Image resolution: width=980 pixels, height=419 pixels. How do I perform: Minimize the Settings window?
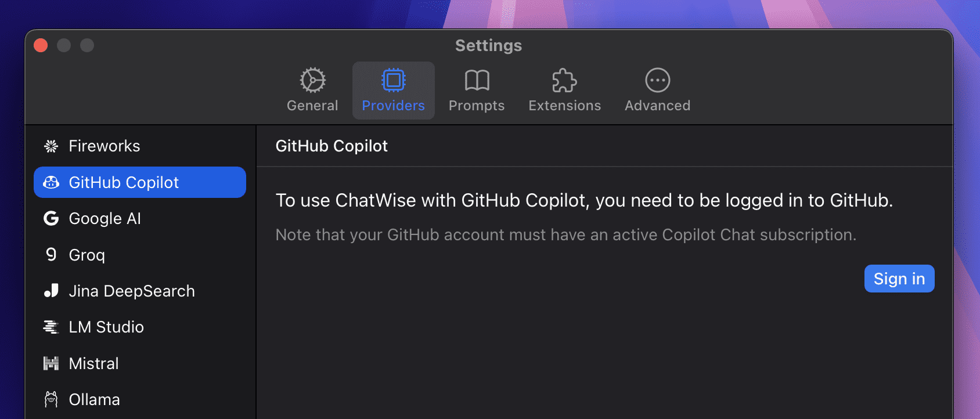[x=64, y=45]
